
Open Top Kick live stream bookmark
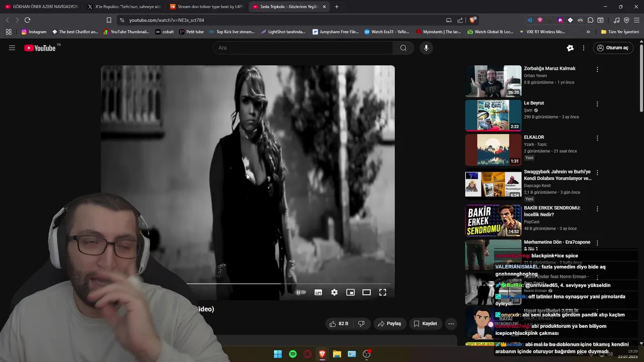tap(231, 32)
